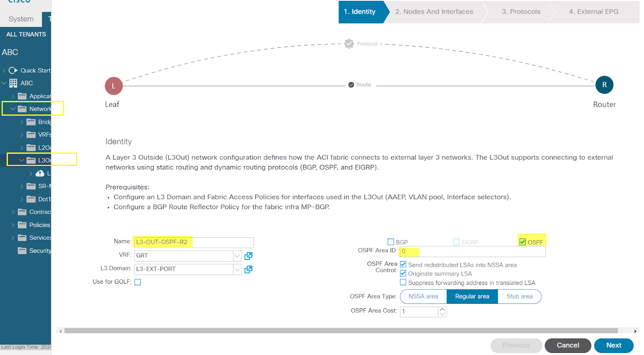Enable Suppress forwarding address in translated LSA
The image size is (644, 355).
pyautogui.click(x=403, y=282)
